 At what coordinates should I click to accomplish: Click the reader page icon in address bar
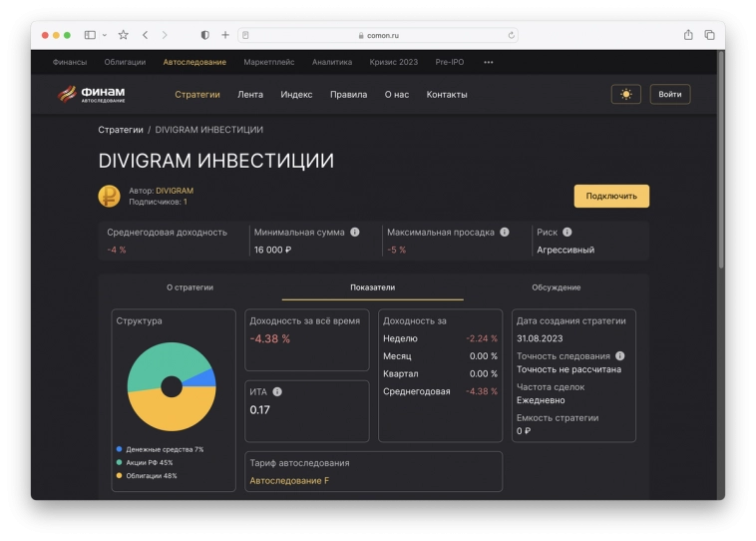(245, 35)
